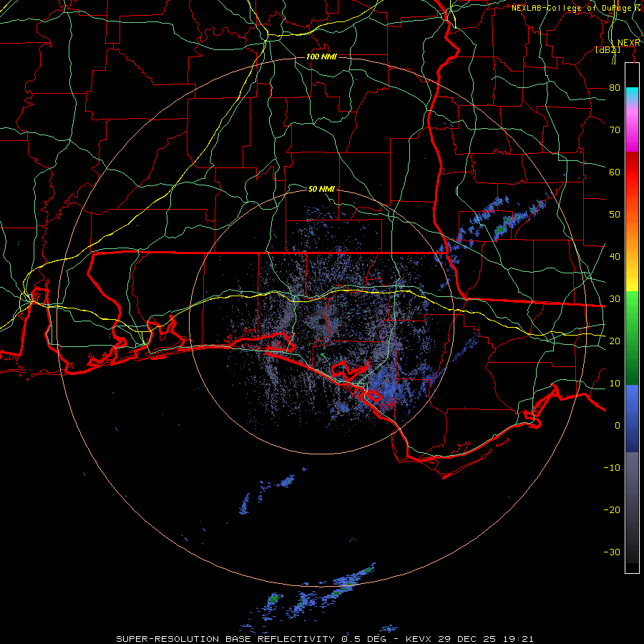
Task: Select the 80 value on reflectivity scale
Action: click(x=615, y=87)
